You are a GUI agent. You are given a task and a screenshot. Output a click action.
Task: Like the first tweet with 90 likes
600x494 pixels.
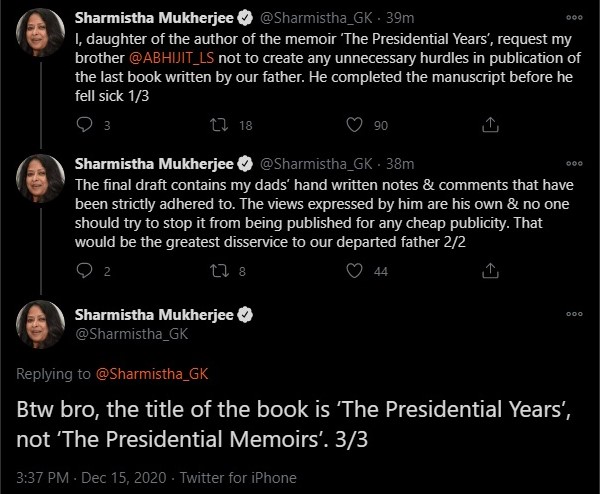point(353,125)
